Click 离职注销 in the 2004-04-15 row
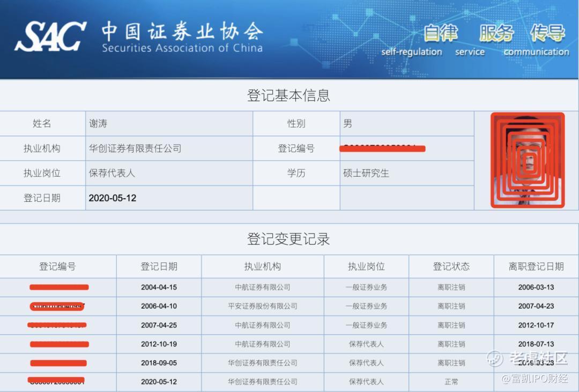The image size is (579, 392). coord(451,287)
